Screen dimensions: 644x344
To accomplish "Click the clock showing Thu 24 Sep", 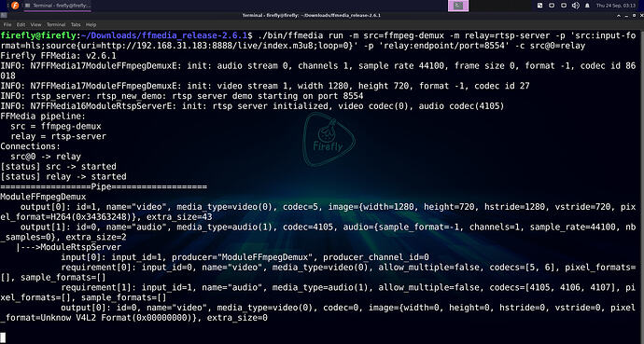I will (x=616, y=6).
